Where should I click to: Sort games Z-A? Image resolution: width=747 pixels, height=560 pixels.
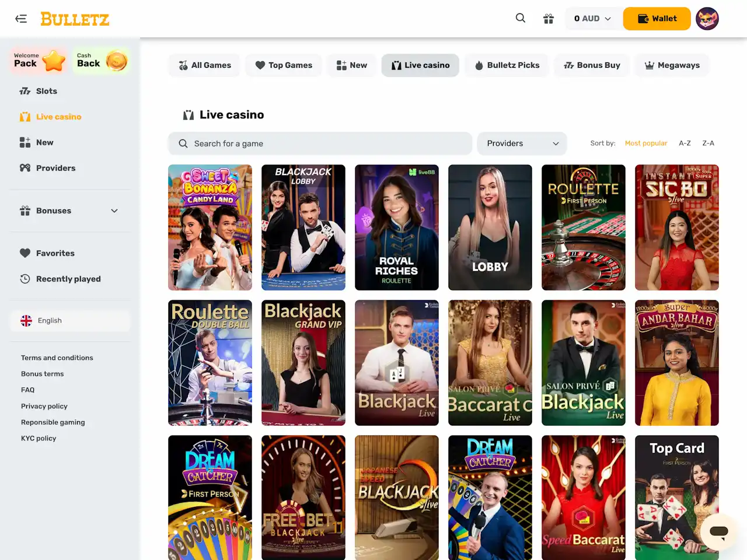[708, 143]
